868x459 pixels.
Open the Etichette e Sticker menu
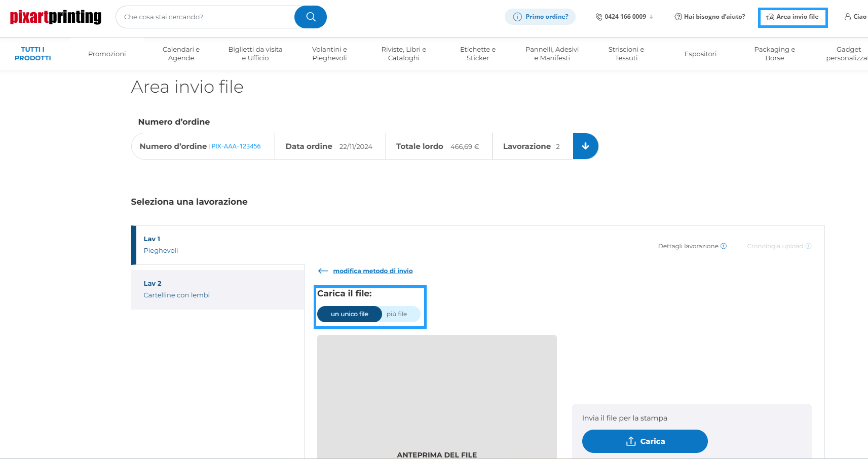pyautogui.click(x=477, y=54)
